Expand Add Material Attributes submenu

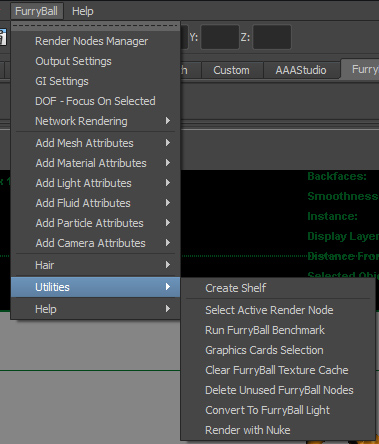pyautogui.click(x=96, y=163)
